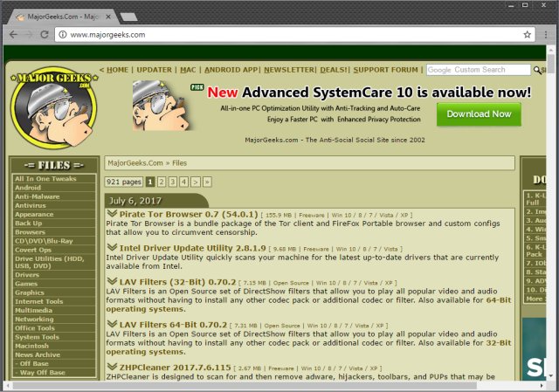The width and height of the screenshot is (559, 392).
Task: Open the UPDATER menu link
Action: 154,70
